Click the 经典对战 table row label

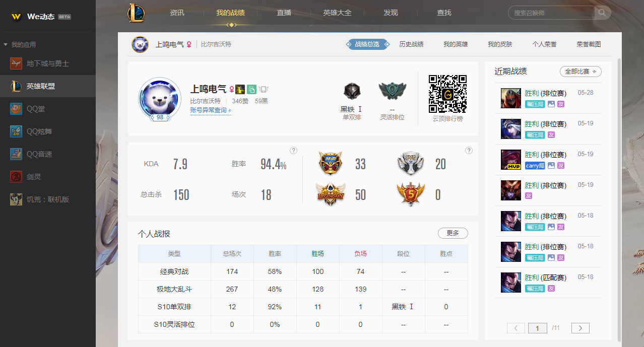(x=174, y=271)
